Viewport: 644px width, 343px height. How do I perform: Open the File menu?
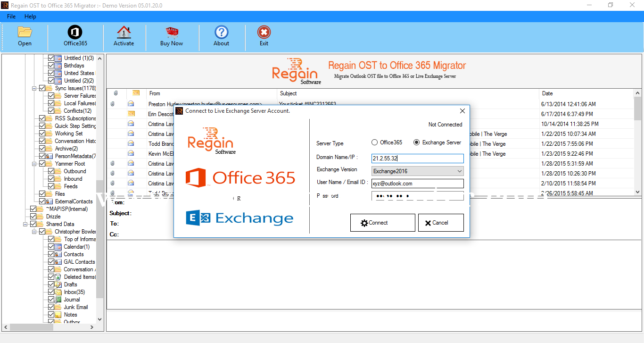point(11,17)
